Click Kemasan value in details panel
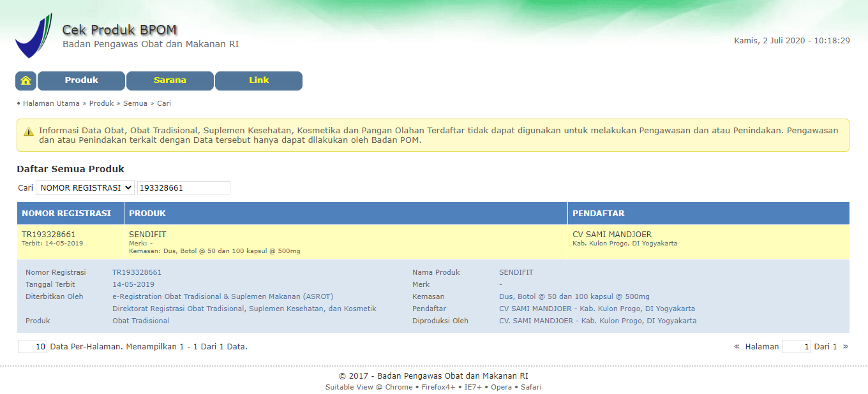Image resolution: width=868 pixels, height=394 pixels. tap(574, 296)
